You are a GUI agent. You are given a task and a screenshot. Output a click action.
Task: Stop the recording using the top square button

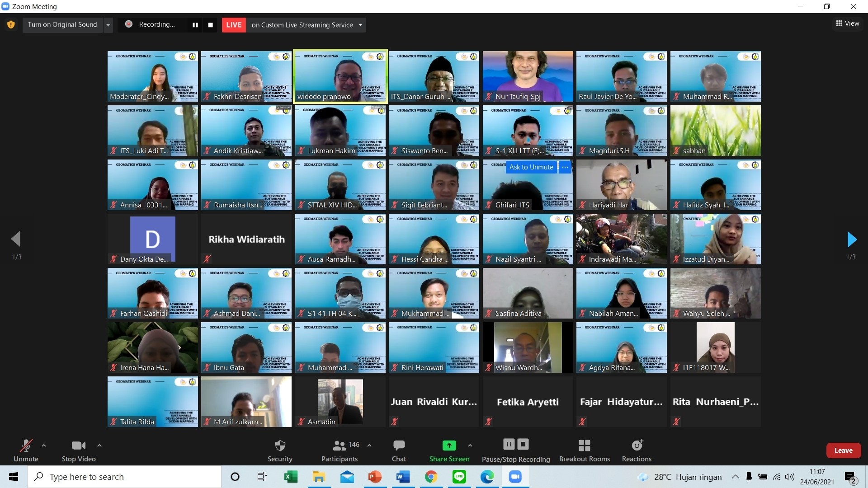click(x=210, y=25)
